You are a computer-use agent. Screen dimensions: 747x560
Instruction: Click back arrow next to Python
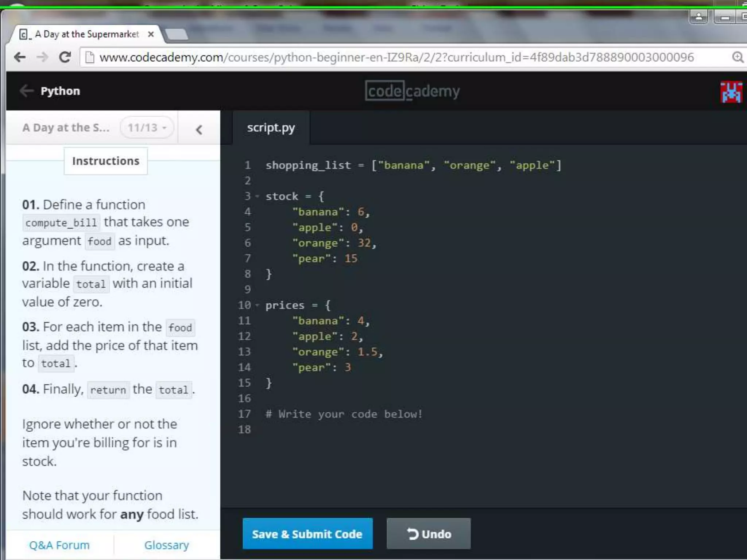(x=26, y=90)
